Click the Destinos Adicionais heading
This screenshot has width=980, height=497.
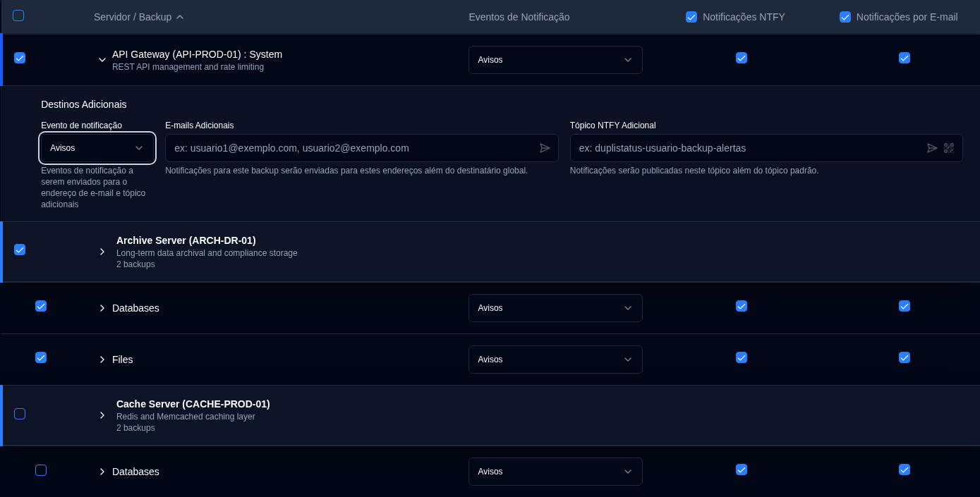[84, 104]
